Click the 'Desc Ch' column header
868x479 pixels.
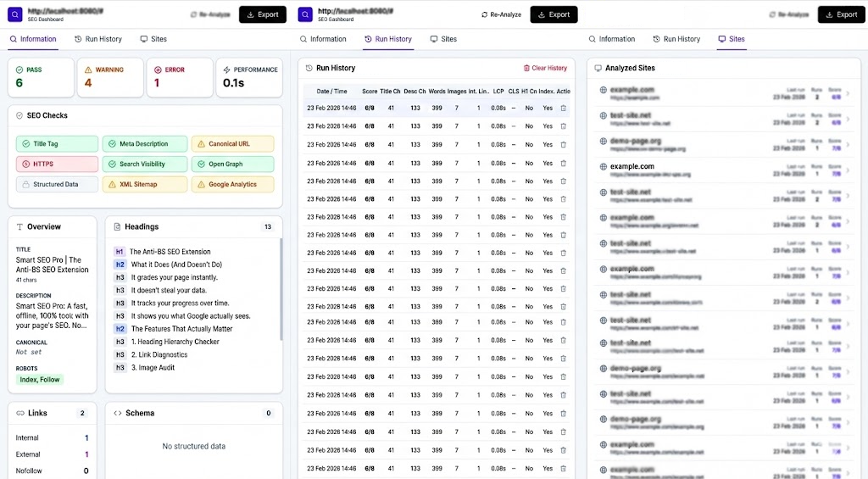pos(415,92)
